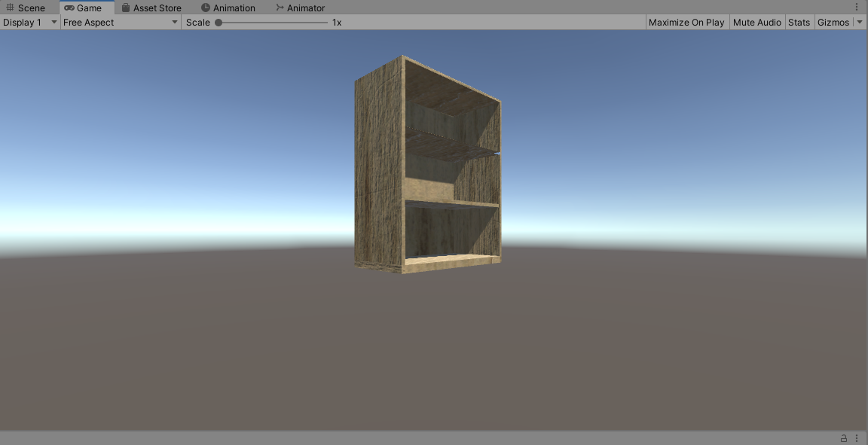The height and width of the screenshot is (445, 868).
Task: Click the lock icon in the bottom status bar
Action: click(843, 437)
